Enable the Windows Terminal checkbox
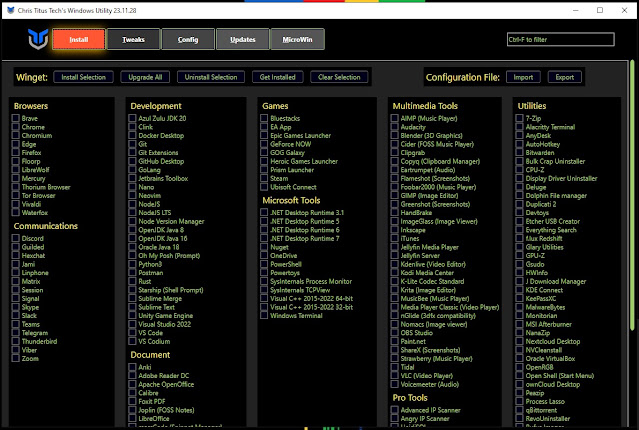 (264, 315)
